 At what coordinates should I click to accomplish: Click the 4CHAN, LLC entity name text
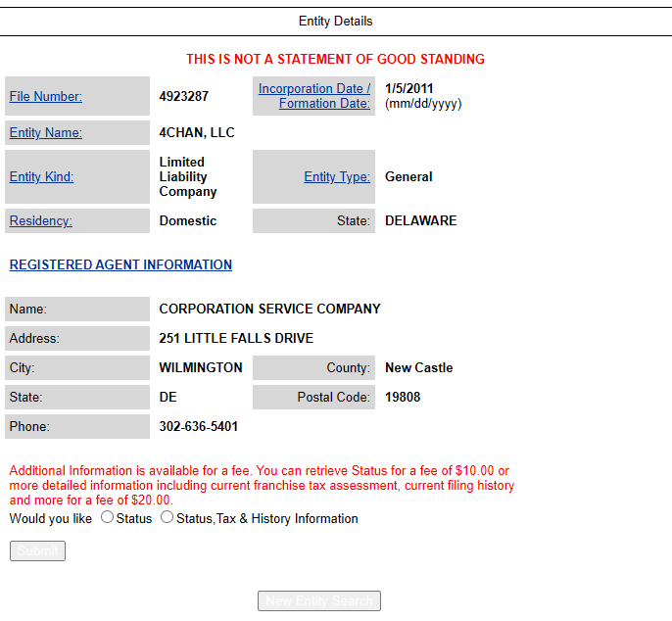coord(197,133)
